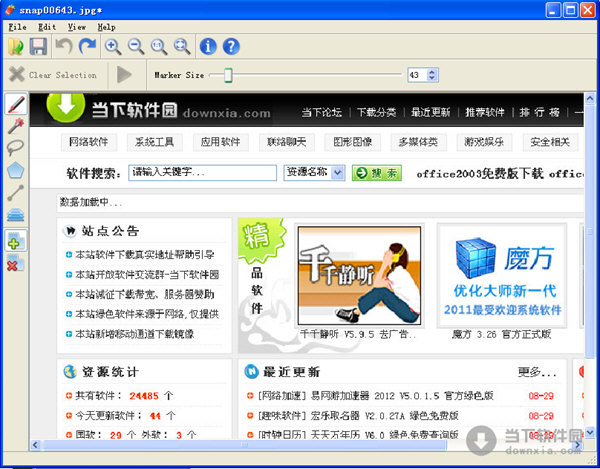This screenshot has height=469, width=600.
Task: Click the 更多... text in the image
Action: [537, 372]
